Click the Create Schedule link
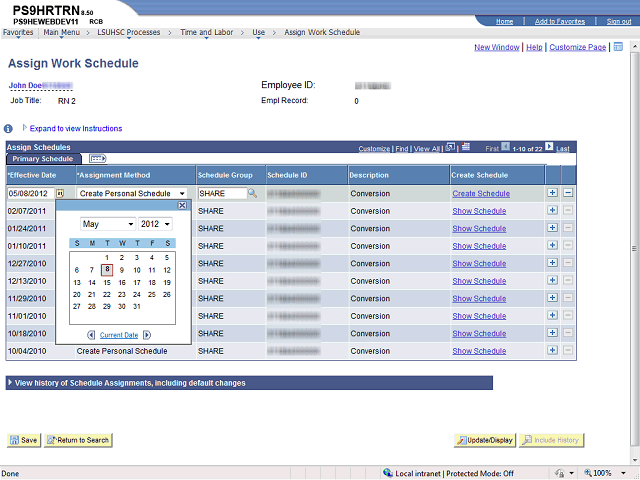Viewport: 640px width, 480px height. (x=480, y=193)
